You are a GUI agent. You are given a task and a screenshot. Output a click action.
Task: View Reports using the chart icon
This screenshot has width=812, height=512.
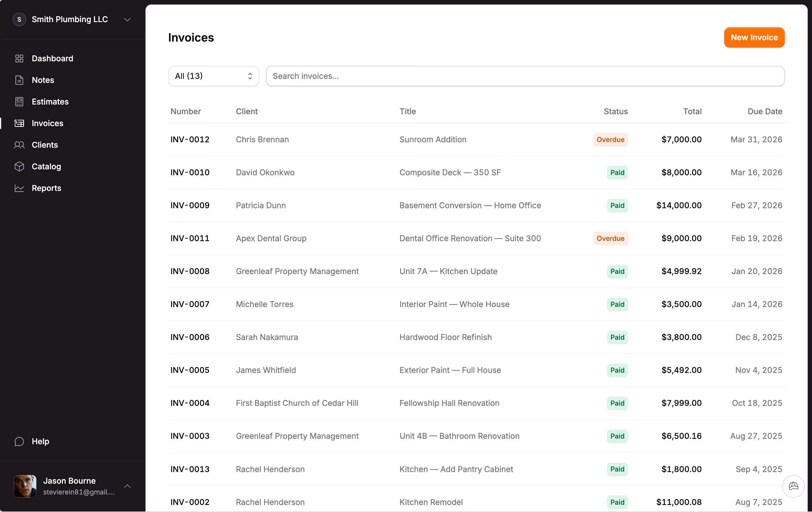point(19,188)
